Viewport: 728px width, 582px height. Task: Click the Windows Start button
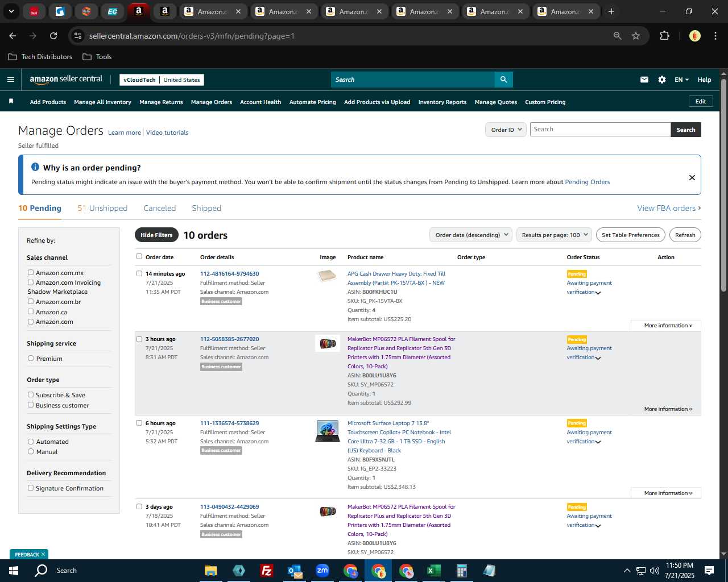[x=14, y=571]
